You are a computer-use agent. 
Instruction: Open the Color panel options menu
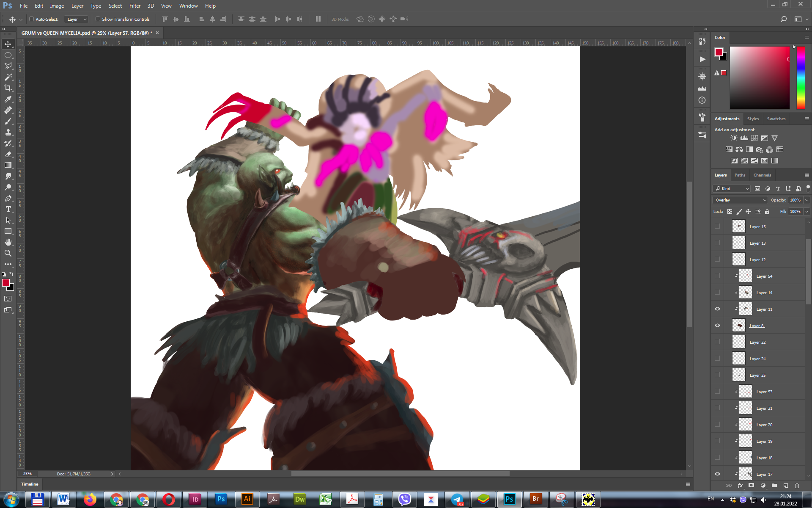pyautogui.click(x=807, y=37)
